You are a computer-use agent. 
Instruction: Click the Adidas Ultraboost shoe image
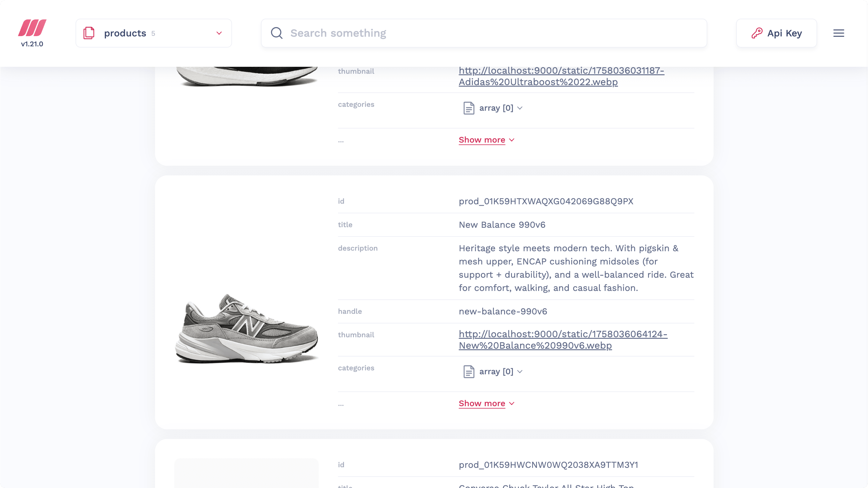pos(246,77)
